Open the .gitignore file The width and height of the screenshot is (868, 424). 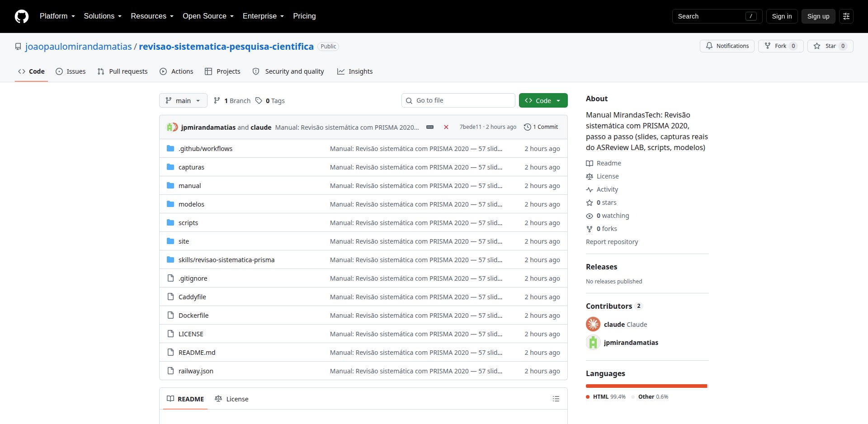point(193,278)
